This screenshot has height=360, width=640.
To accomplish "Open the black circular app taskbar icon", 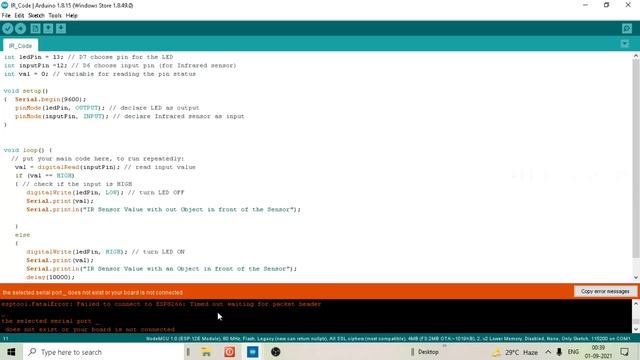I will click(x=276, y=352).
